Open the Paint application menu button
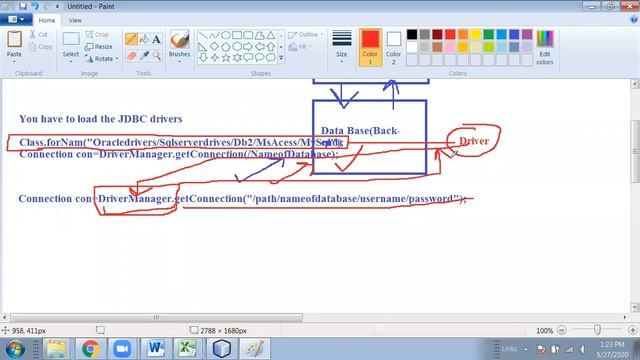The image size is (640, 360). pyautogui.click(x=16, y=19)
